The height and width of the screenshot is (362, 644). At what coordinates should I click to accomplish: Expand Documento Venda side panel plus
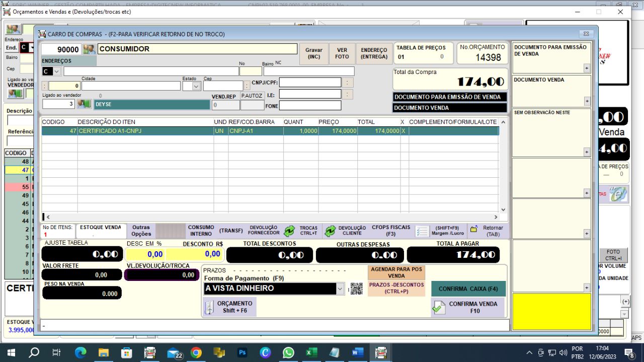[587, 101]
